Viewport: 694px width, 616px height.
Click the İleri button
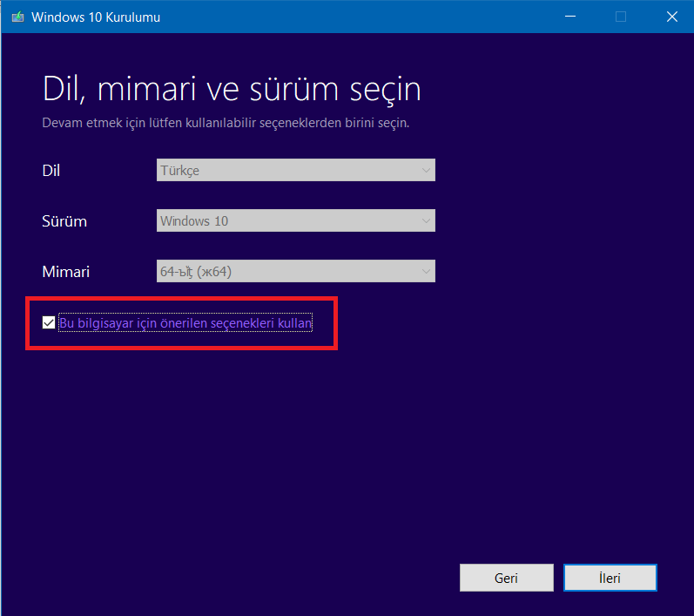[610, 578]
